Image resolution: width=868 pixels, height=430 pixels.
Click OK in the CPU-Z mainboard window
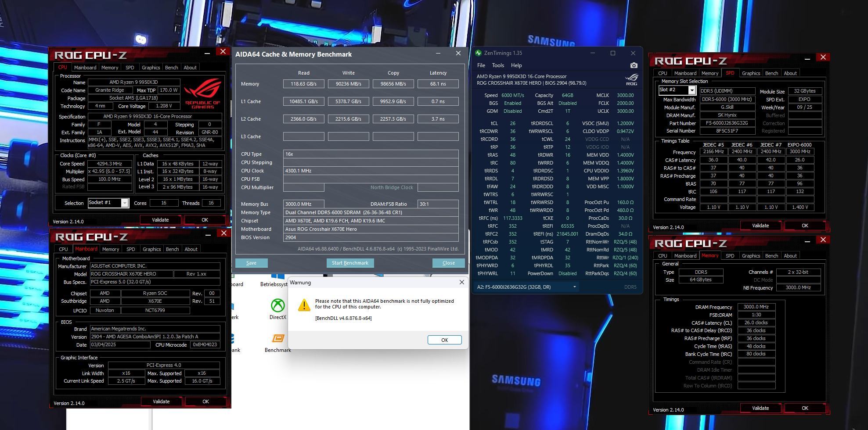(205, 401)
